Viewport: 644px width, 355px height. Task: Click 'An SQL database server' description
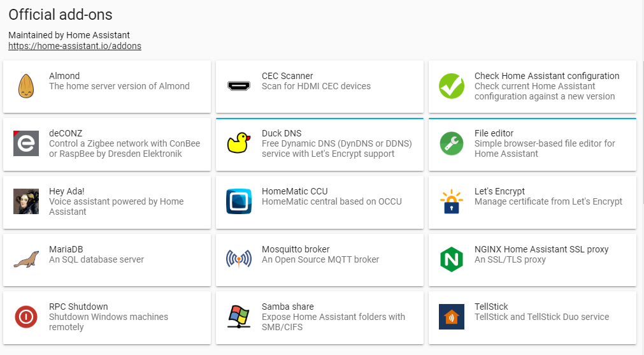96,259
